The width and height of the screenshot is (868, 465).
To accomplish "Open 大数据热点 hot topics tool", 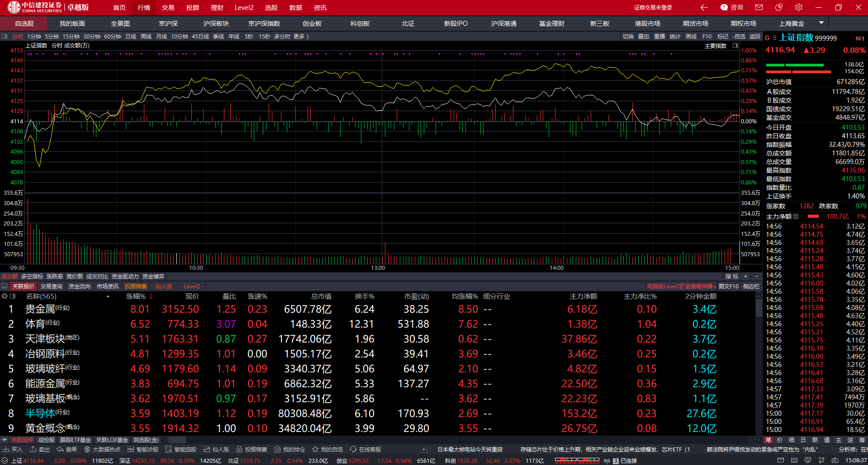I will click(102, 449).
